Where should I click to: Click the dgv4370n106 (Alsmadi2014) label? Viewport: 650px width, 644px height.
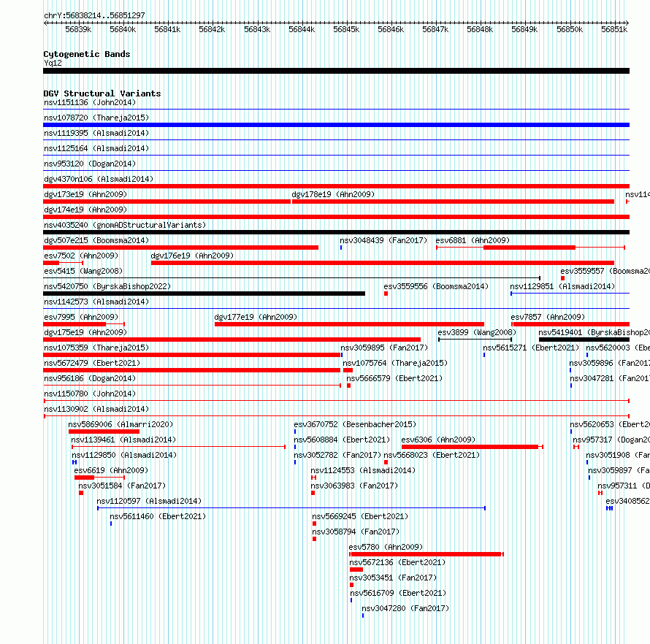click(99, 179)
